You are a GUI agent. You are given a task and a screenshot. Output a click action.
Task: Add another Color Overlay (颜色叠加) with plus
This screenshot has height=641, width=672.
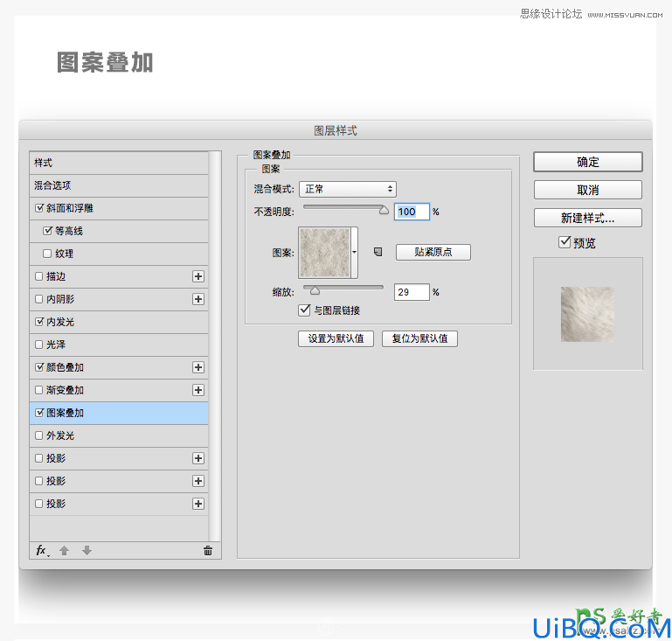tap(198, 367)
